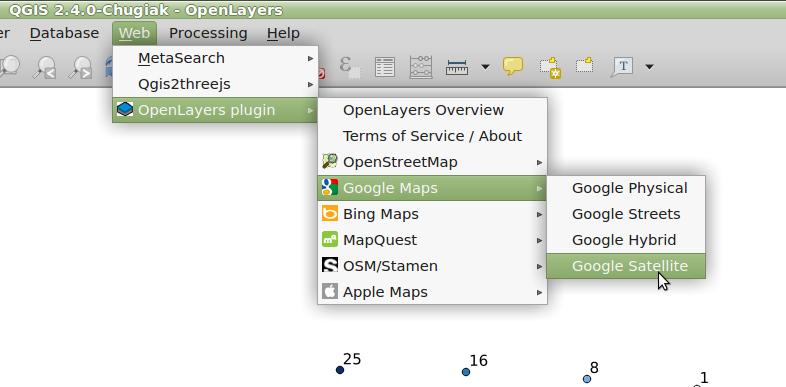
Task: Click the select-by-expression epsilon icon
Action: 350,67
